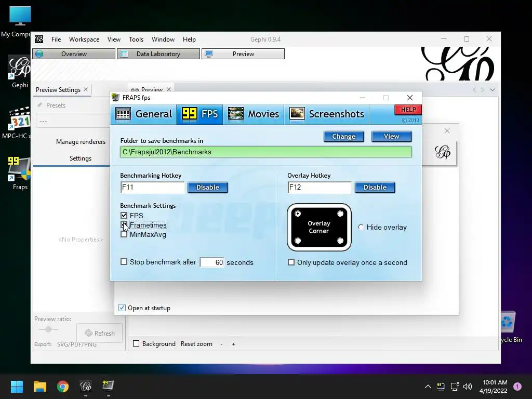Show hidden system tray icons
This screenshot has width=532, height=399.
click(x=428, y=387)
